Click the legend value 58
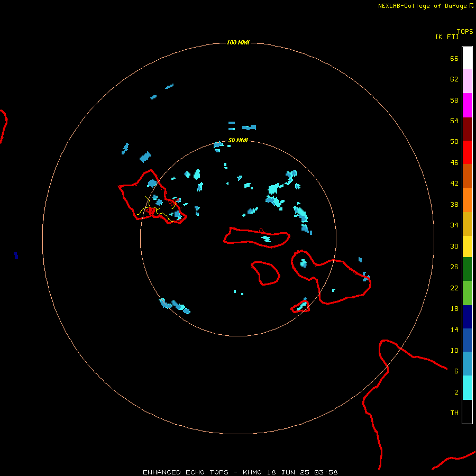Screen dimensions: 476x476 [454, 100]
